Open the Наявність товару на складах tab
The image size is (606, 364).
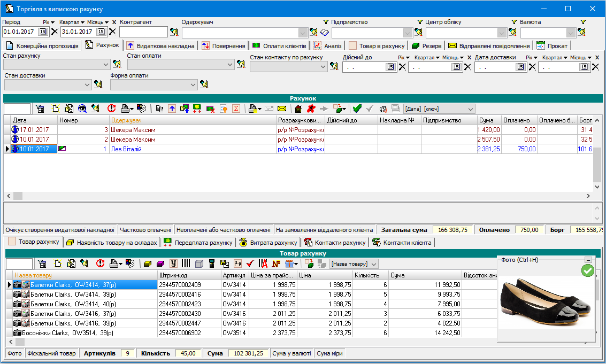[x=112, y=243]
